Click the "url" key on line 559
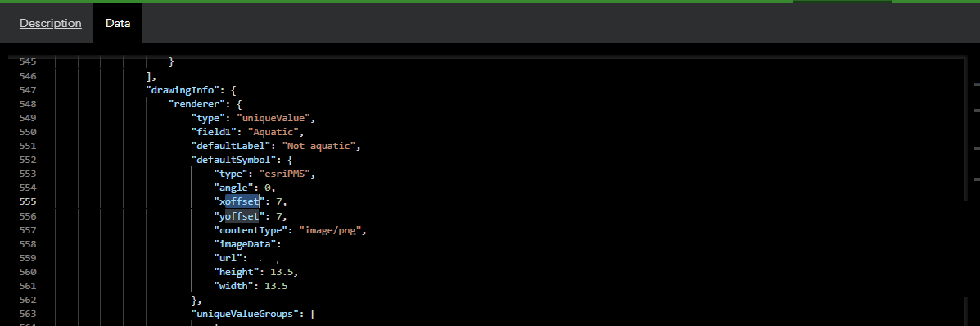This screenshot has height=326, width=980. pyautogui.click(x=228, y=258)
